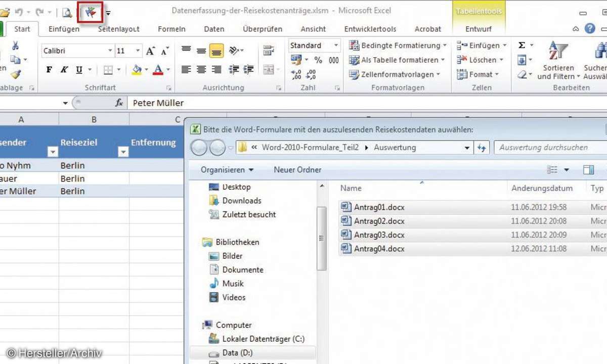
Task: Align text right
Action: click(216, 70)
